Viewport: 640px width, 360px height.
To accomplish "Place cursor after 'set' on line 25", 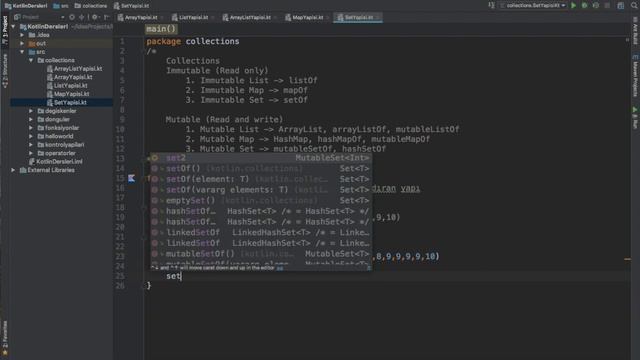I will coord(181,276).
